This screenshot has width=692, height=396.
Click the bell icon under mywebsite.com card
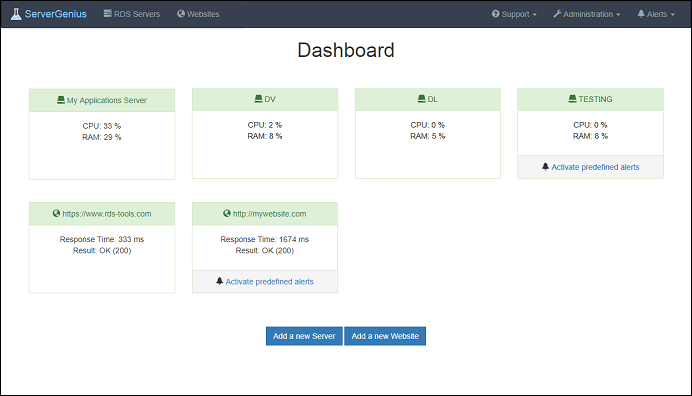[x=219, y=281]
